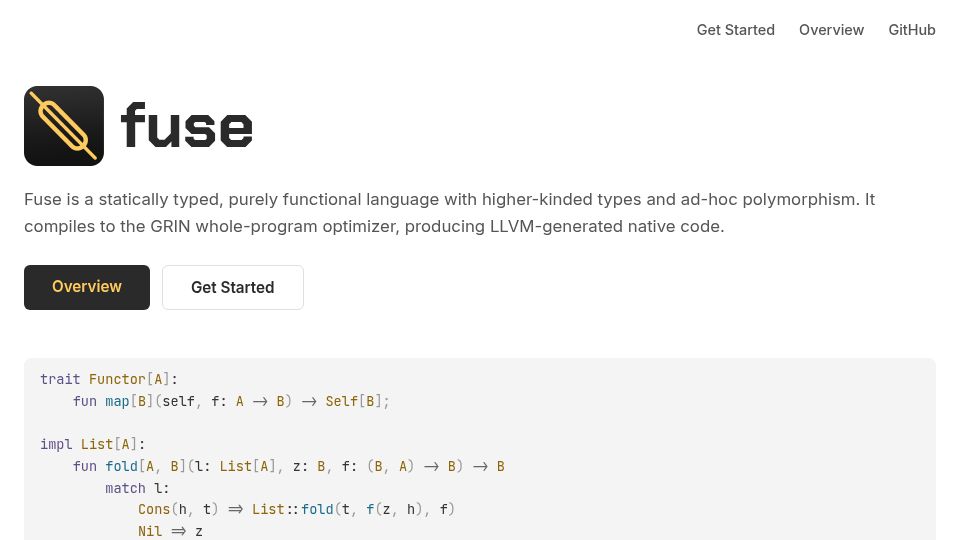Click the white Get Started button
The height and width of the screenshot is (540, 960).
click(x=233, y=287)
